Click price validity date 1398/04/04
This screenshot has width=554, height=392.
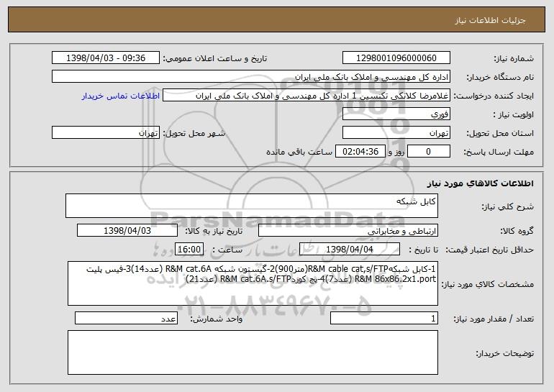click(350, 250)
